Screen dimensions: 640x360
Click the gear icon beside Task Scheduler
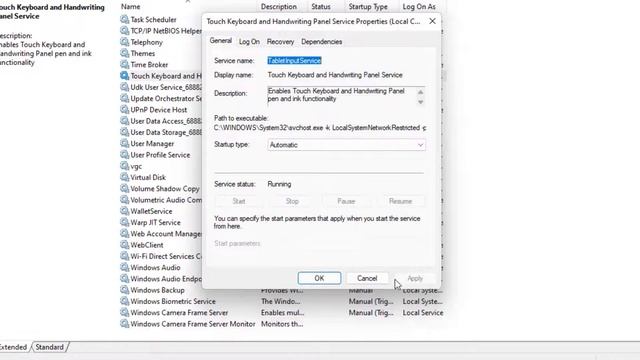[x=124, y=19]
